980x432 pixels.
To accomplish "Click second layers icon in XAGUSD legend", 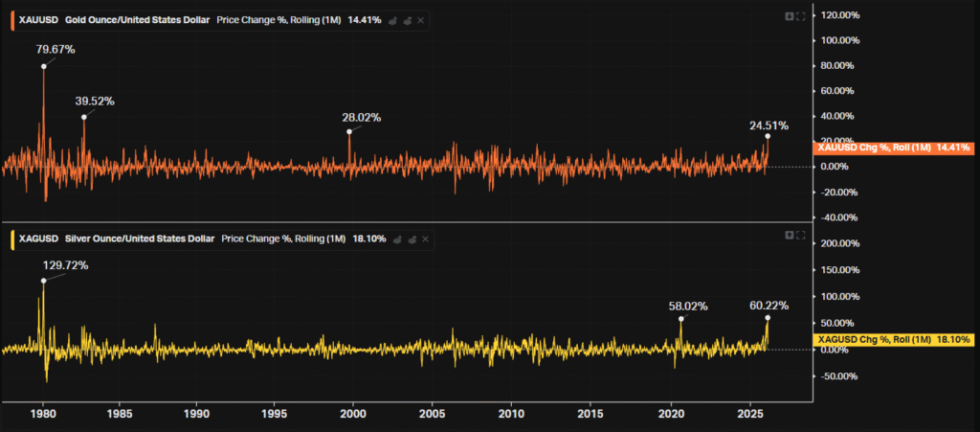I will pos(412,238).
